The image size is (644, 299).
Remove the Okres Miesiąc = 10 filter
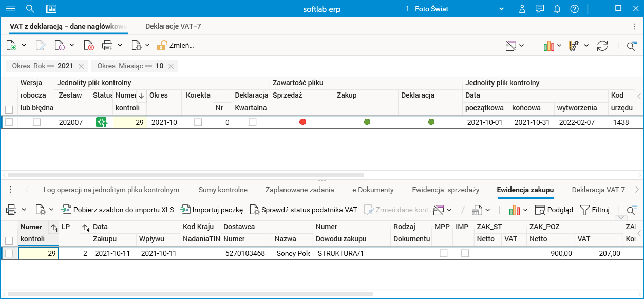pos(171,66)
